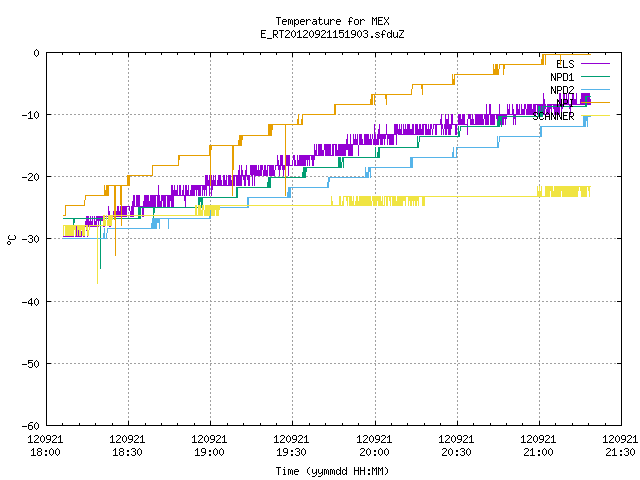Click the y-axis label -50

31,364
